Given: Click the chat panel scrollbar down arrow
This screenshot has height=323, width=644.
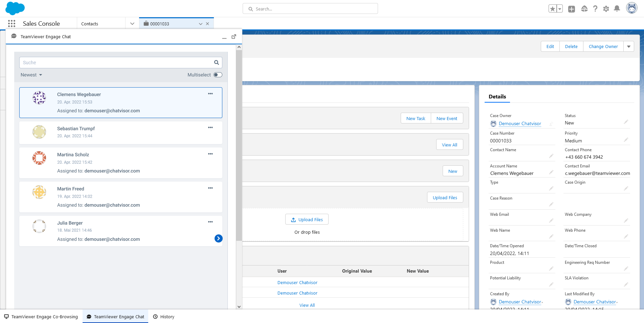Looking at the screenshot, I should [x=239, y=307].
